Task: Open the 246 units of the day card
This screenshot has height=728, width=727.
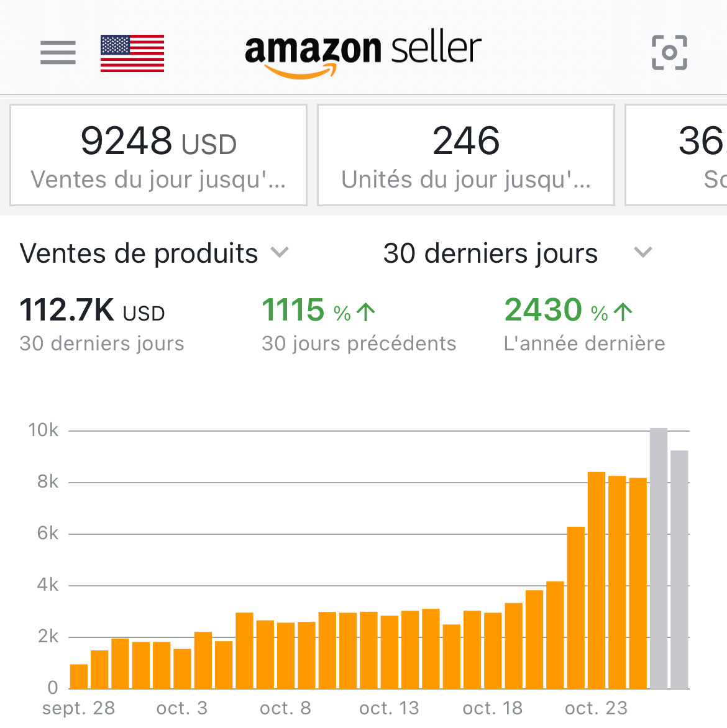Action: 465,155
